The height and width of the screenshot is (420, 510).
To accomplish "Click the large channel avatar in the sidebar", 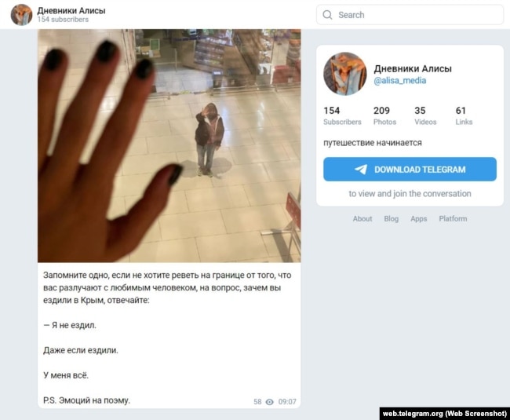I will pos(344,74).
